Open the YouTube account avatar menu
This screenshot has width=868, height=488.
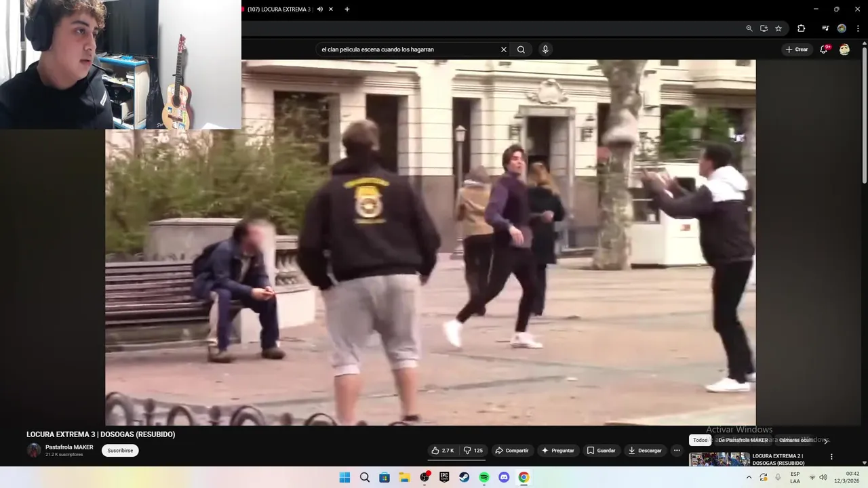pyautogui.click(x=844, y=49)
